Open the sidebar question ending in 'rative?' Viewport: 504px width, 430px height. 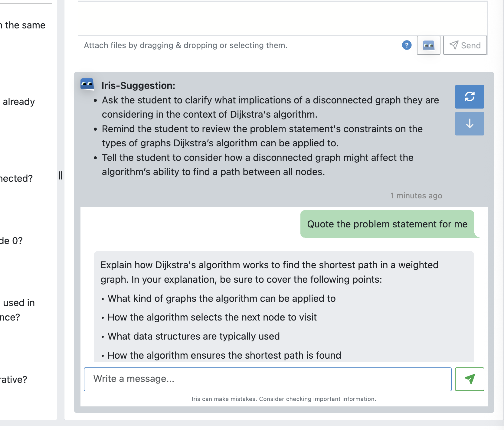pos(14,380)
